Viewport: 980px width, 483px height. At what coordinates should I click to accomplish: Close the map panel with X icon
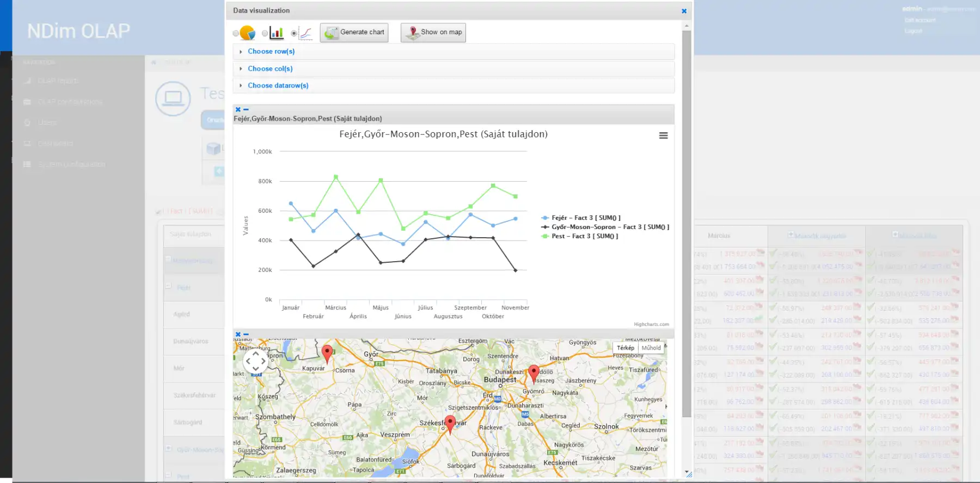238,335
